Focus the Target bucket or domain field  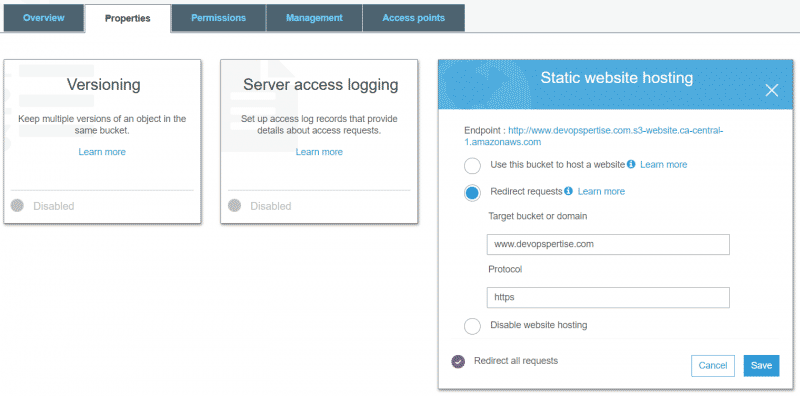click(608, 244)
